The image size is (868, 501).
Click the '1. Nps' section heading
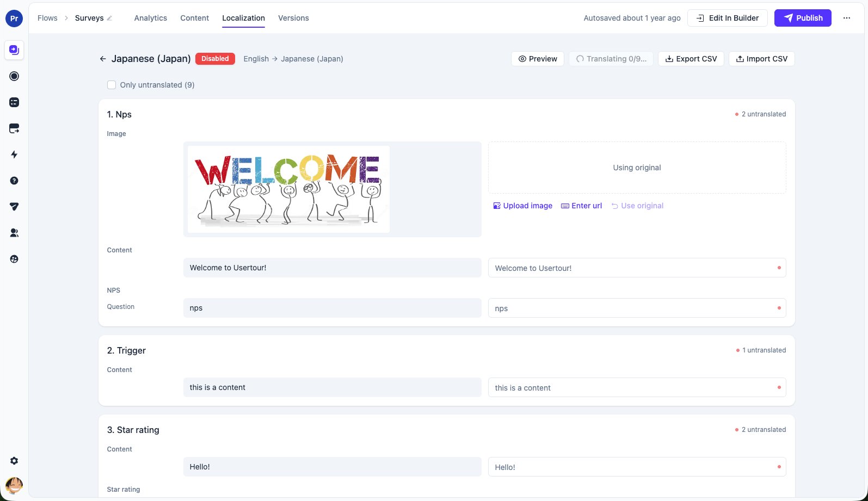[119, 114]
